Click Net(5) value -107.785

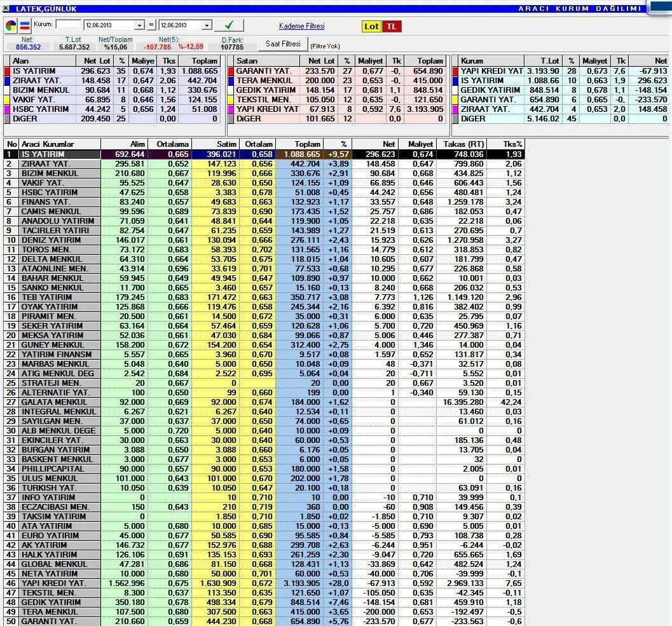coord(157,47)
